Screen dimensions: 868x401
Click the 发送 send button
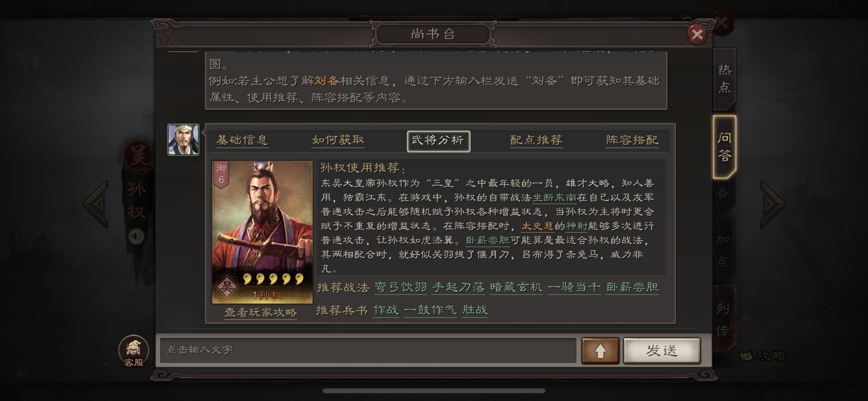click(662, 351)
